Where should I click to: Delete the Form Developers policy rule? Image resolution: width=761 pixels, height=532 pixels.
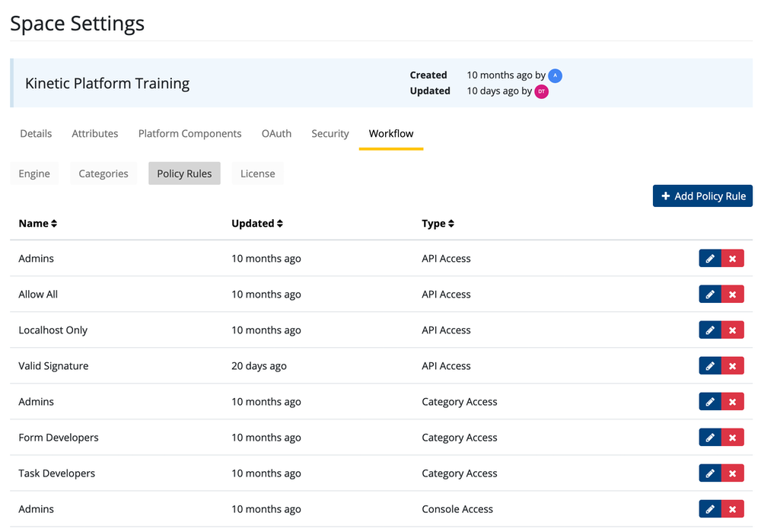click(733, 438)
